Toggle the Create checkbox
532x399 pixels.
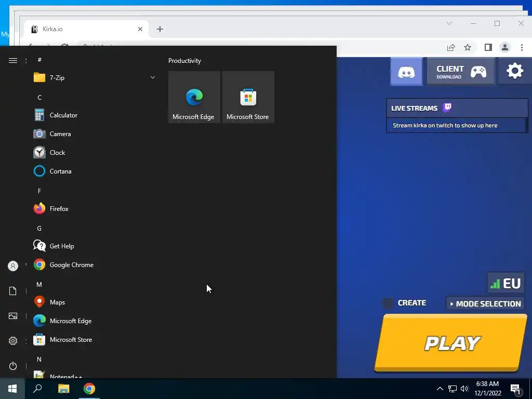pyautogui.click(x=388, y=303)
